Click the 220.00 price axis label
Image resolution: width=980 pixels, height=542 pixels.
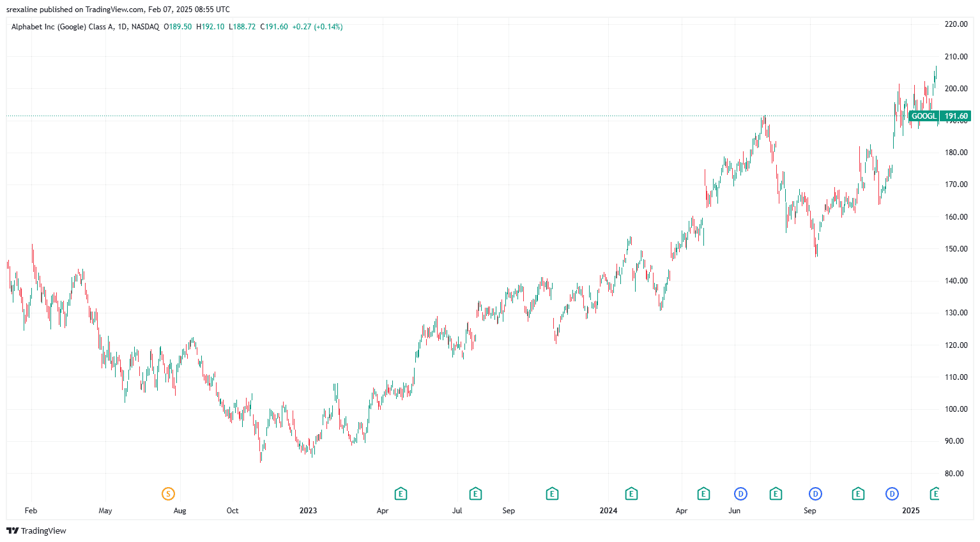tap(956, 24)
